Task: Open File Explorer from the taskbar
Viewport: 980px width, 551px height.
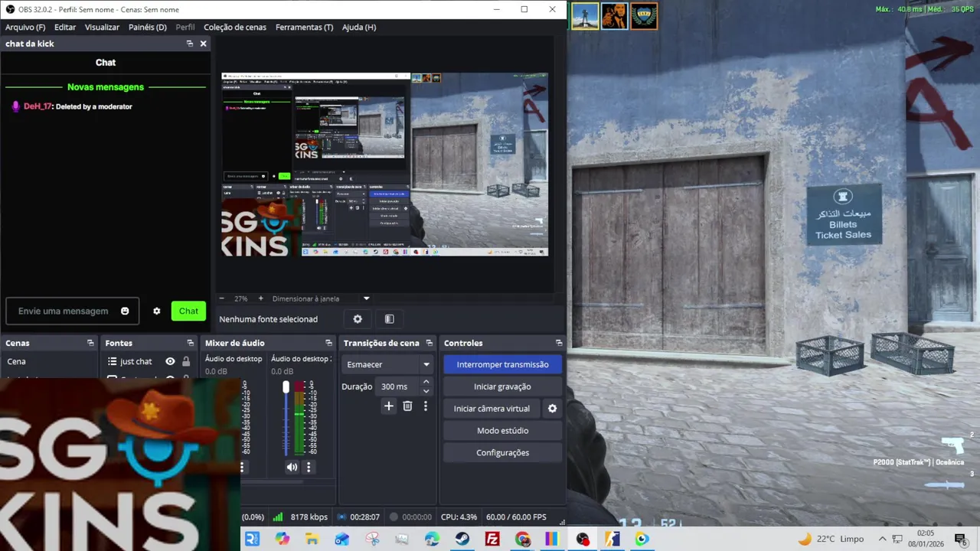Action: 312,539
